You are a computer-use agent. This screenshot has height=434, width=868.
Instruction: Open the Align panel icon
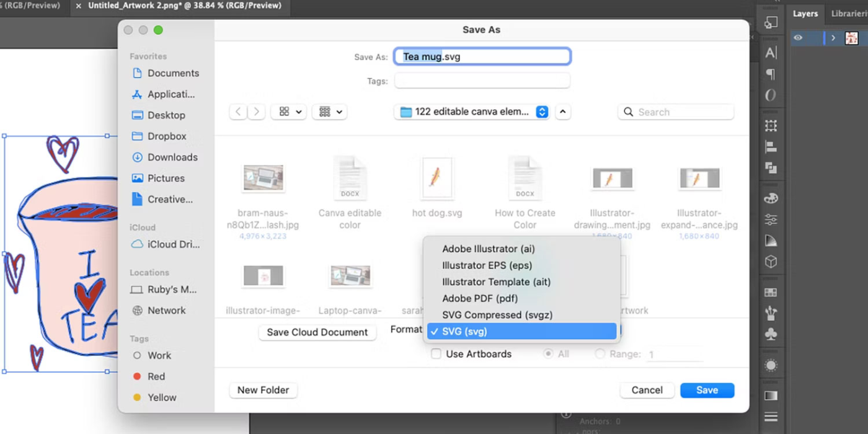pyautogui.click(x=771, y=147)
